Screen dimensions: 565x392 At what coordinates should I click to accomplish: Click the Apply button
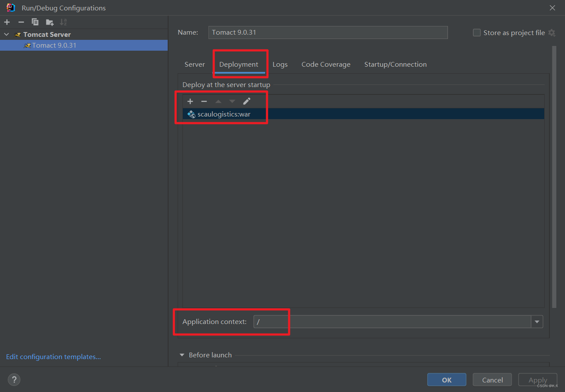(538, 380)
